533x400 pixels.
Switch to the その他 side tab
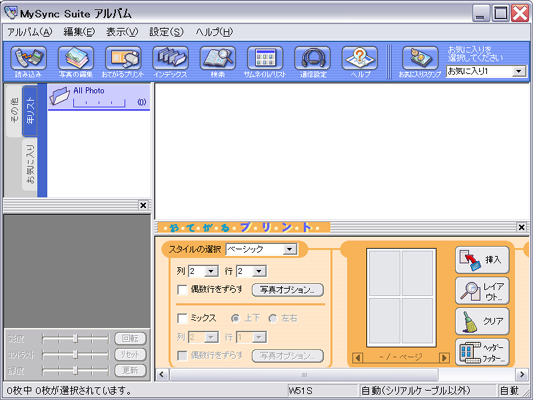(14, 110)
